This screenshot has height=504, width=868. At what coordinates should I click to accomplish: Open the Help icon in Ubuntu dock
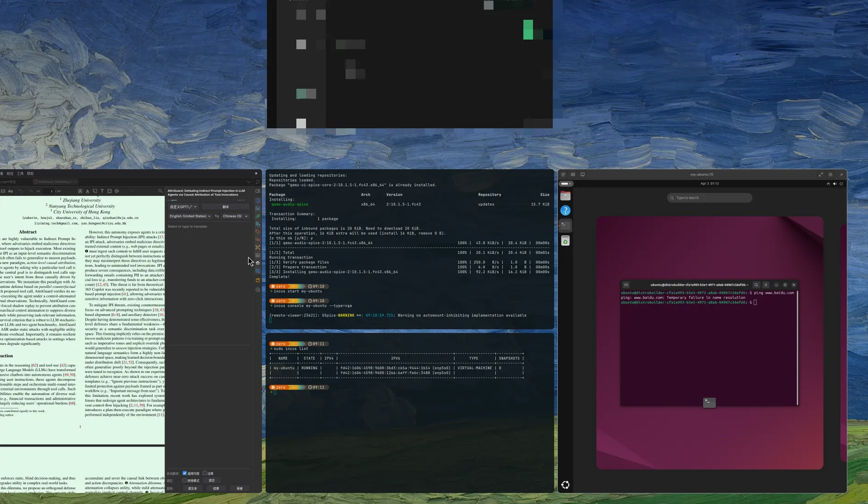[x=565, y=211]
